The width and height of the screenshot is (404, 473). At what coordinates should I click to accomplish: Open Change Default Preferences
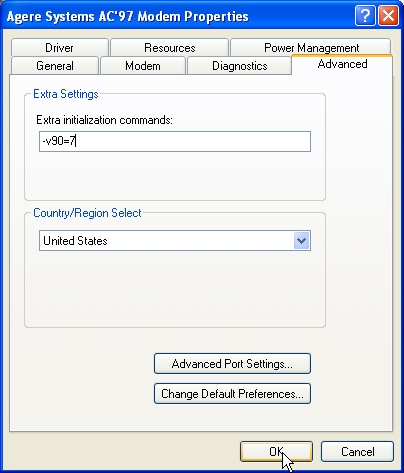tap(232, 394)
